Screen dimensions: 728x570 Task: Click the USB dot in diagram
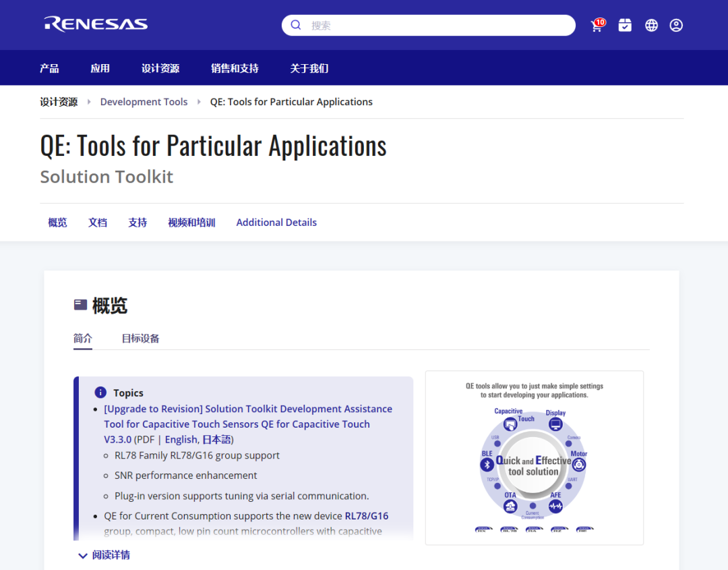coord(497,444)
